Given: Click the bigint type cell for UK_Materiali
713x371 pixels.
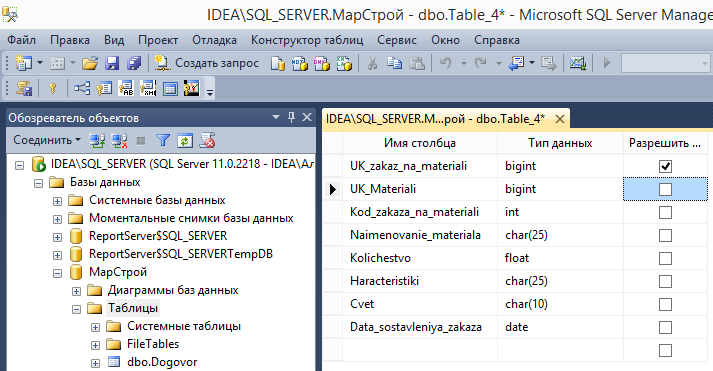Looking at the screenshot, I should (560, 189).
